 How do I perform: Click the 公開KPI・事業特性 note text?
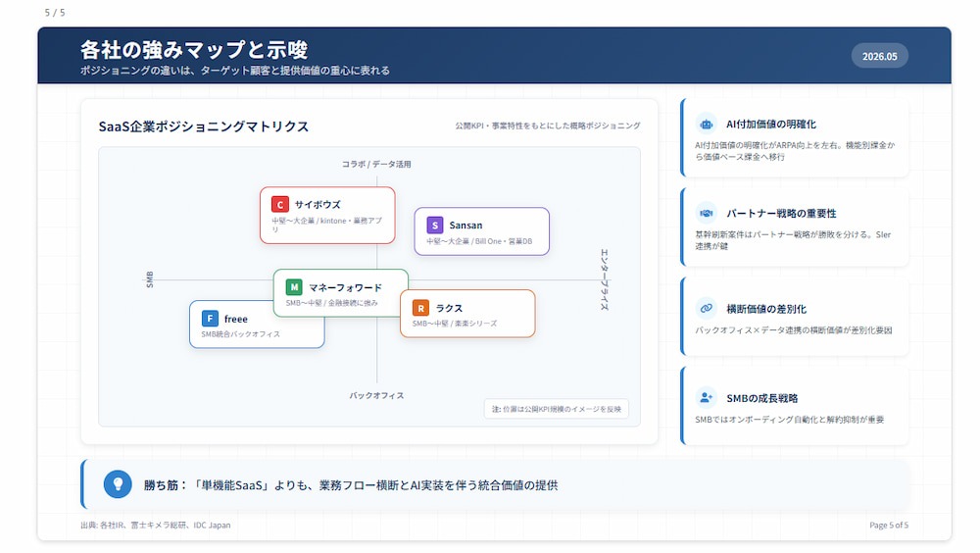(x=548, y=126)
